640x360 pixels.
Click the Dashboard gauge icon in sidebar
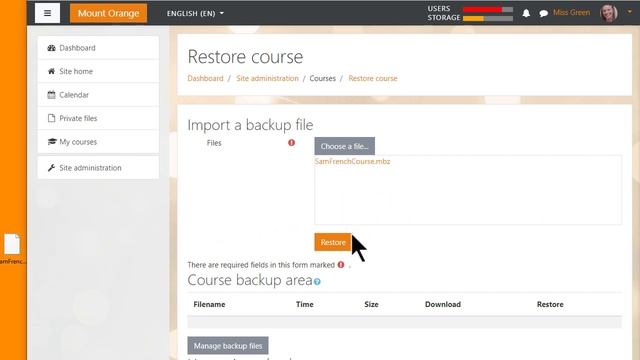51,48
